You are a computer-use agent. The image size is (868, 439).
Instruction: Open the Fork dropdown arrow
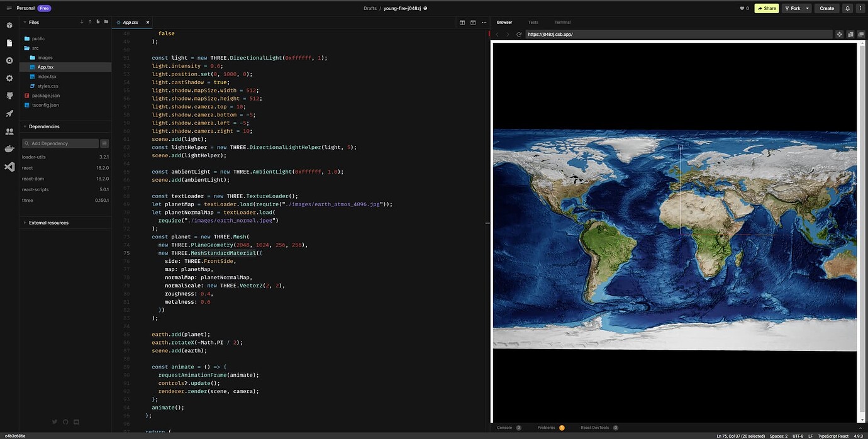[807, 8]
